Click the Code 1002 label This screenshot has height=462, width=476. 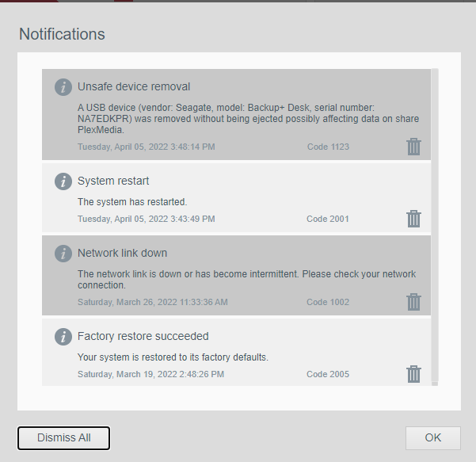click(328, 302)
